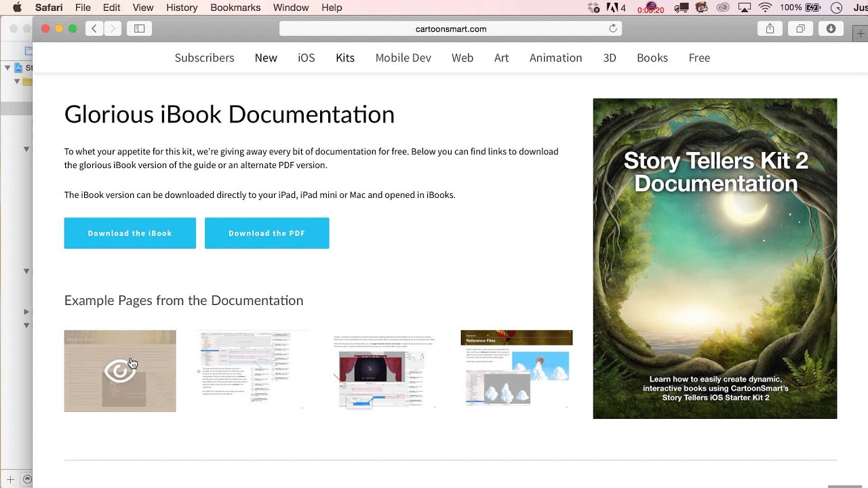Collapse the yellow folder group in Xcode navigator
The height and width of the screenshot is (488, 868).
tap(17, 81)
